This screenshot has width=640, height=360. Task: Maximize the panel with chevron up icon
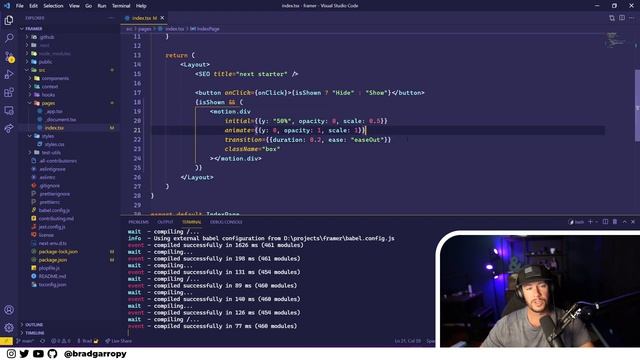coord(624,222)
